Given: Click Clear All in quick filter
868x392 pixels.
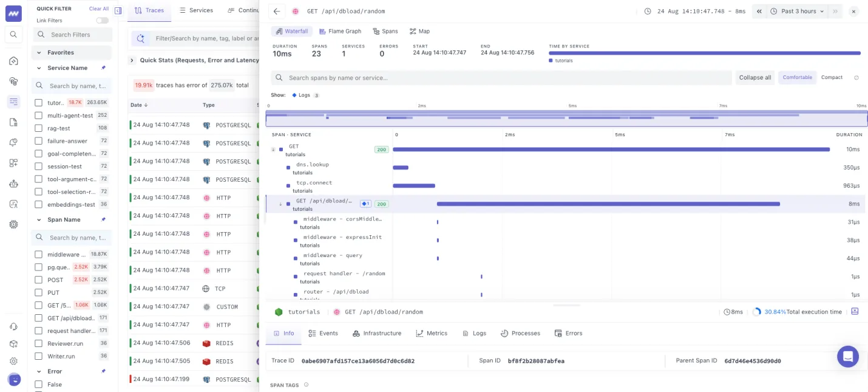Looking at the screenshot, I should click(x=99, y=9).
